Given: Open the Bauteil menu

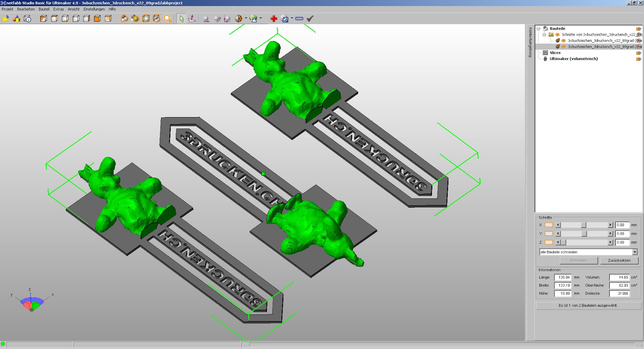Looking at the screenshot, I should tap(44, 9).
